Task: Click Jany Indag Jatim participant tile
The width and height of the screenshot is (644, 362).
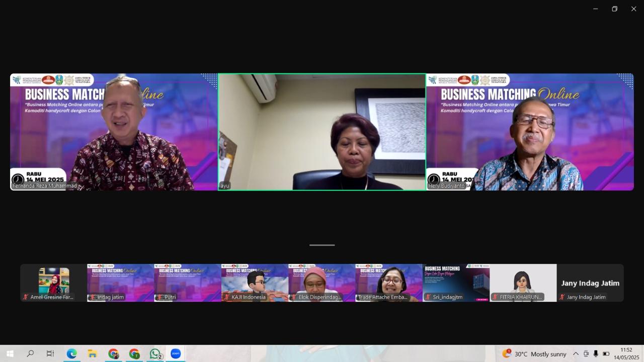Action: (x=590, y=283)
